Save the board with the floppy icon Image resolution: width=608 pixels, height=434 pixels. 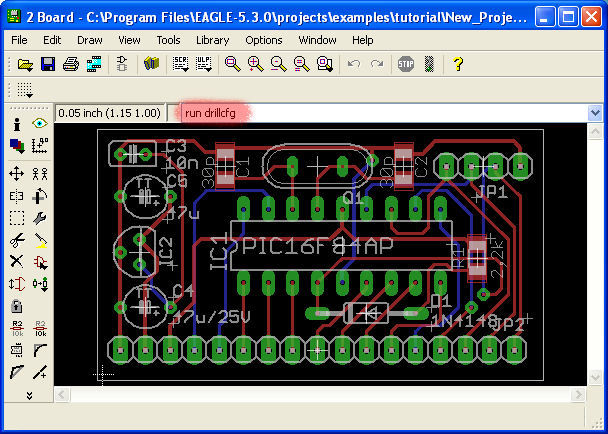48,64
